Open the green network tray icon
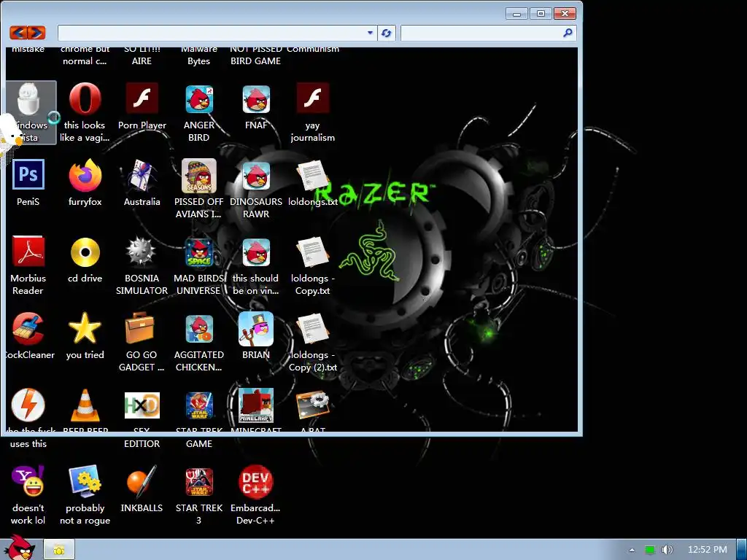Screen dimensions: 747x560 pos(650,550)
